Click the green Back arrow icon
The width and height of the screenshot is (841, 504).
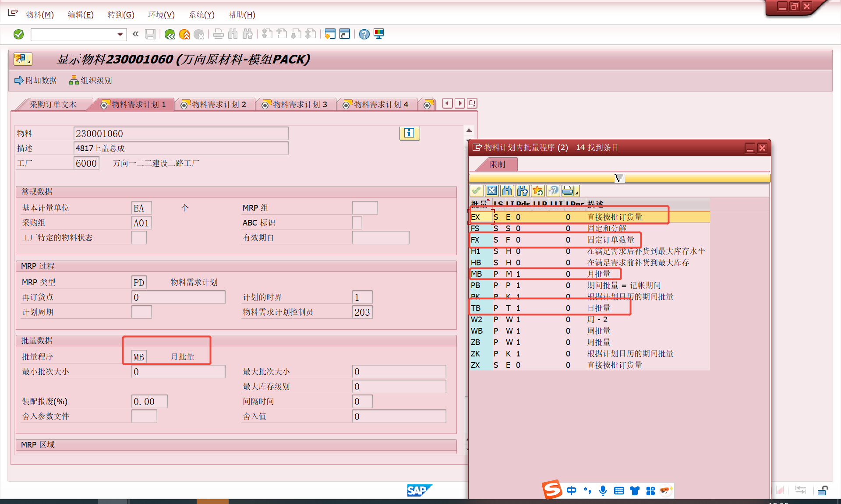pyautogui.click(x=170, y=34)
